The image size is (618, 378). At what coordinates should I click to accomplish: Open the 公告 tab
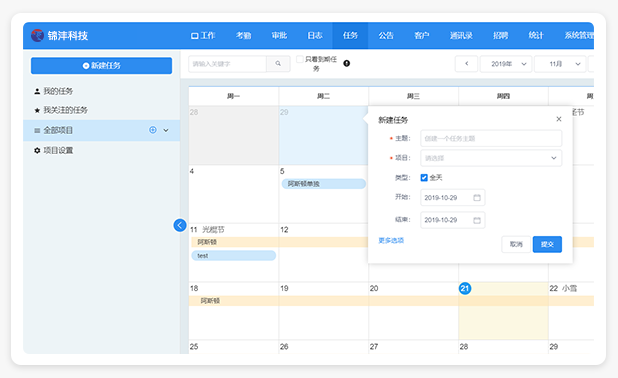(386, 35)
